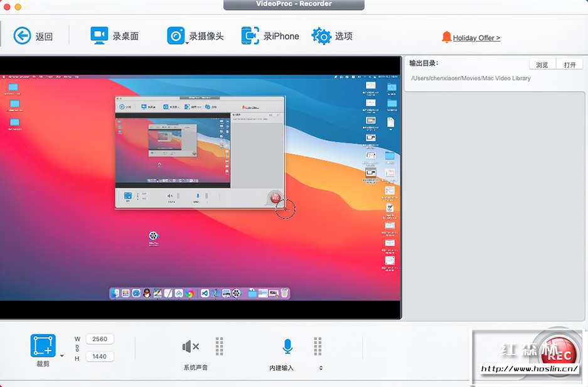Image resolution: width=588 pixels, height=387 pixels.
Task: Close the VideoProc window with red button
Action: [7, 7]
